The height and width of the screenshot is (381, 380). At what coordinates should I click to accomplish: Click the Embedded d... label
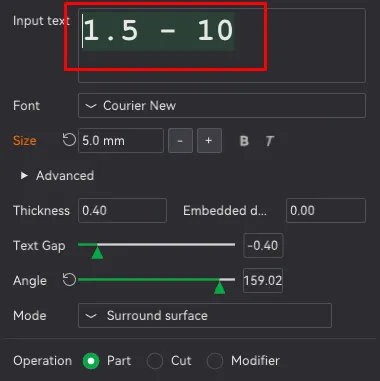click(225, 211)
